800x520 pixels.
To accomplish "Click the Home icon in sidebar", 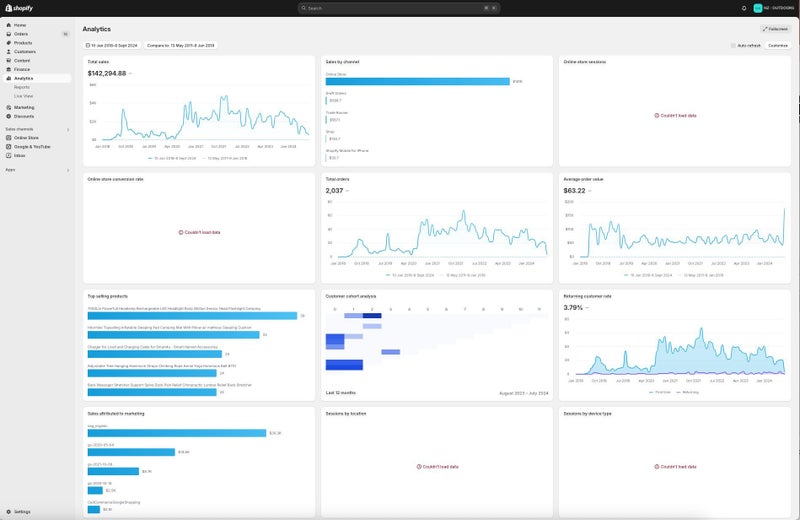I will tap(8, 25).
